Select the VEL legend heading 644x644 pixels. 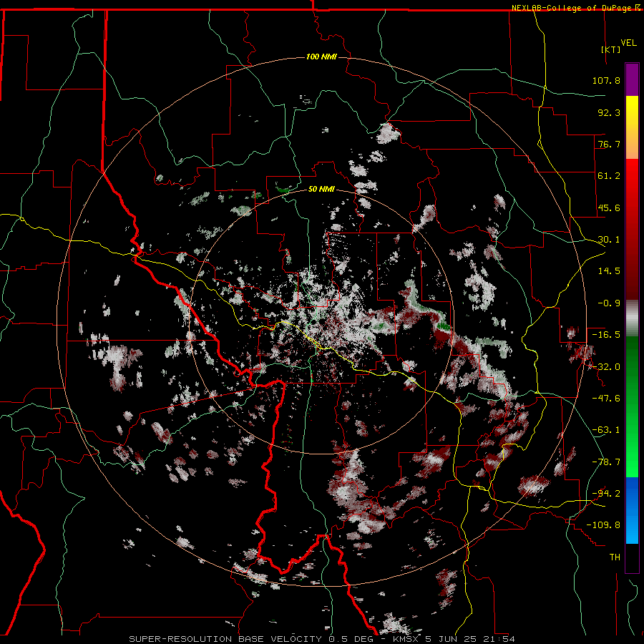coord(628,42)
